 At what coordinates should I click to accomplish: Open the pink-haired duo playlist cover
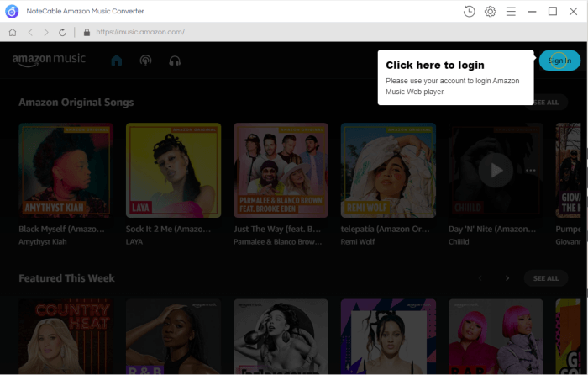coord(496,336)
